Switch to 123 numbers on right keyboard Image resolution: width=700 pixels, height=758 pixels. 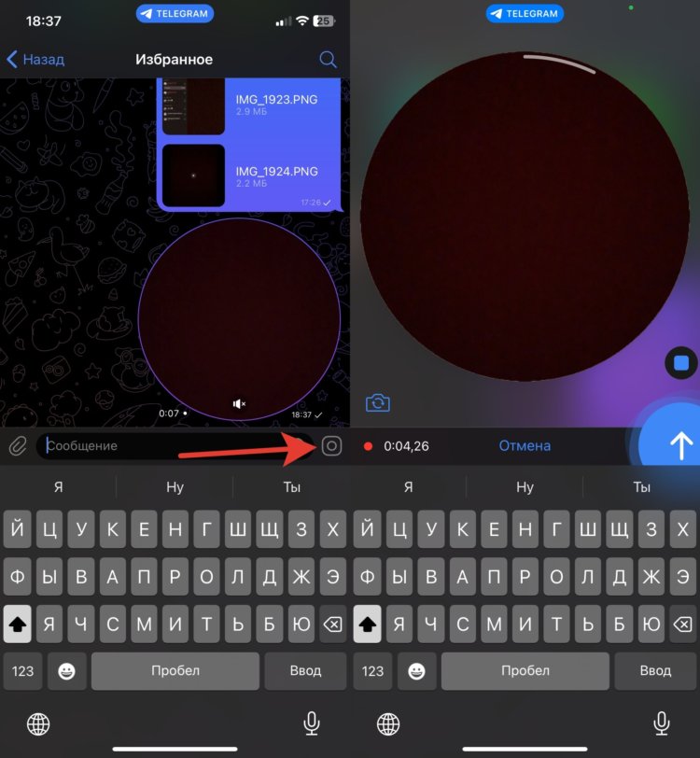[x=372, y=671]
